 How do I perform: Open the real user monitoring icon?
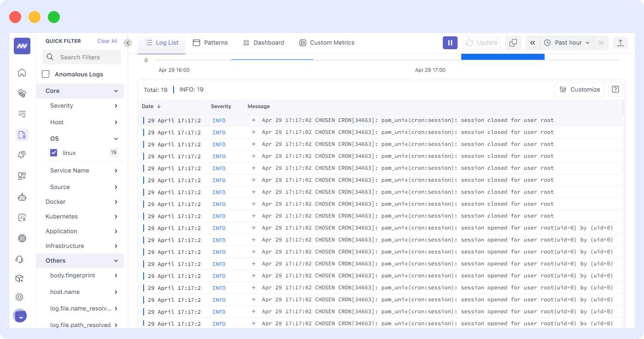coord(22,218)
